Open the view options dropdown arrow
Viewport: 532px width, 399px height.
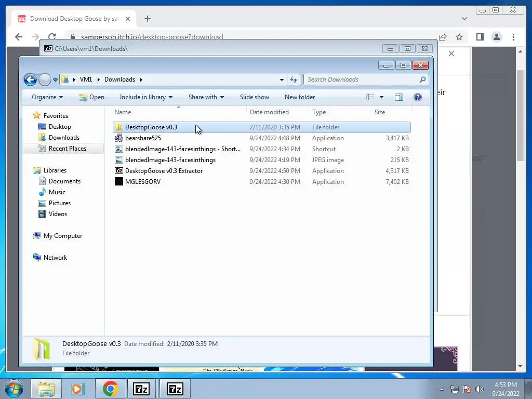(381, 97)
